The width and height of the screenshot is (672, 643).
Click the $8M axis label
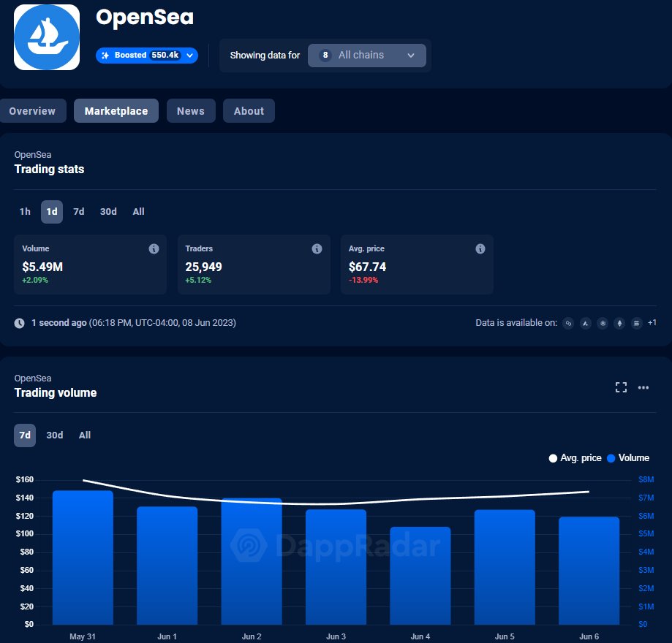[x=646, y=479]
